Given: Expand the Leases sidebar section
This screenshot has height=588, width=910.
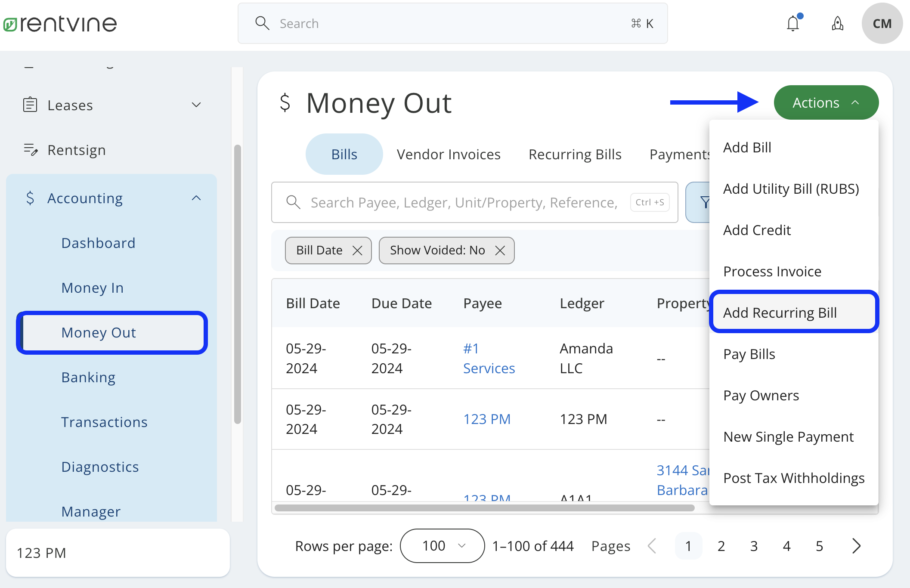Looking at the screenshot, I should pos(196,105).
